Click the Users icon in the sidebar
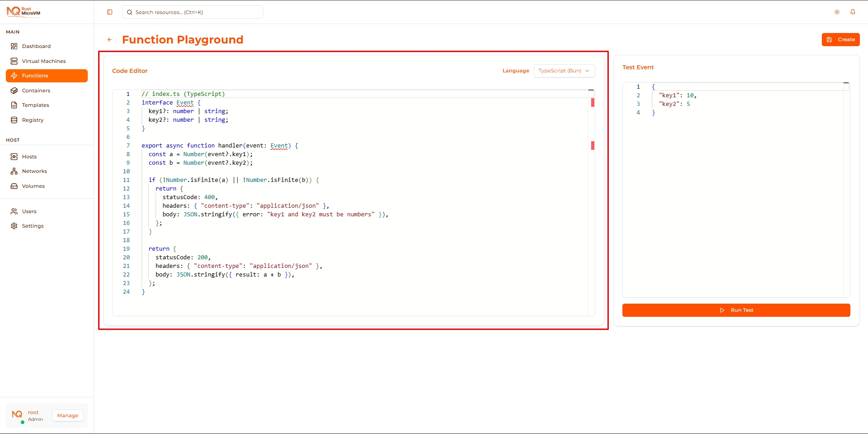 (x=14, y=211)
